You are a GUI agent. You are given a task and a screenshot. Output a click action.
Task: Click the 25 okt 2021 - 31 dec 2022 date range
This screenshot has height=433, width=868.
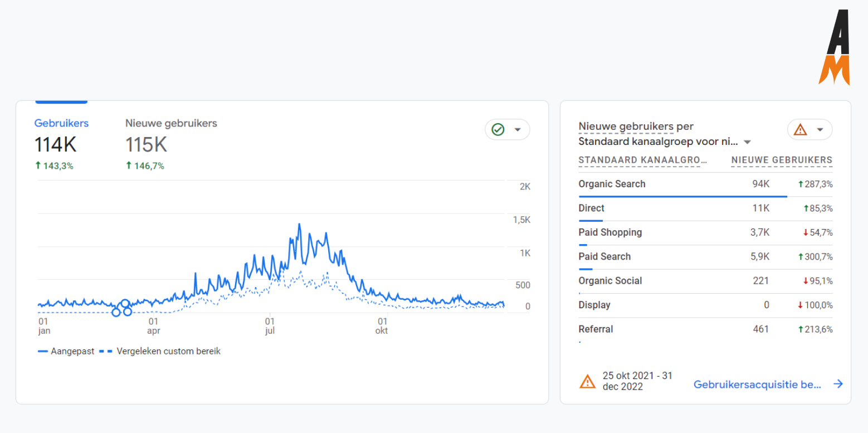(637, 381)
